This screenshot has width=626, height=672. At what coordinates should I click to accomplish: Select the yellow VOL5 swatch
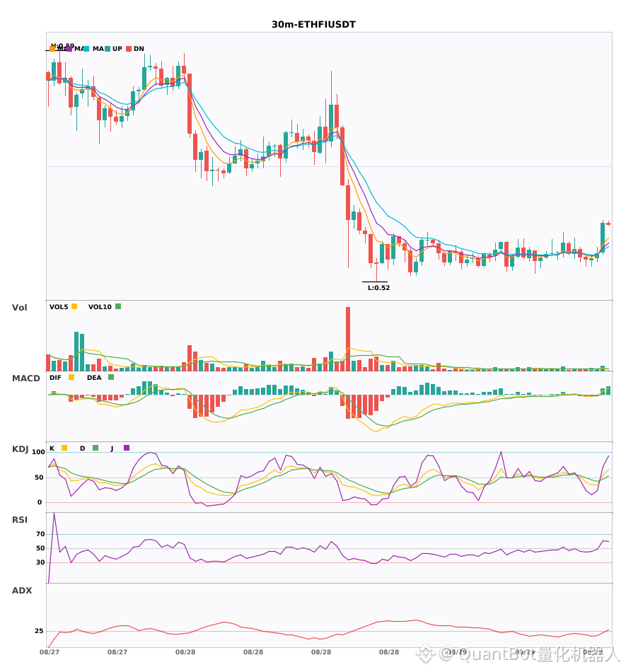coord(74,306)
